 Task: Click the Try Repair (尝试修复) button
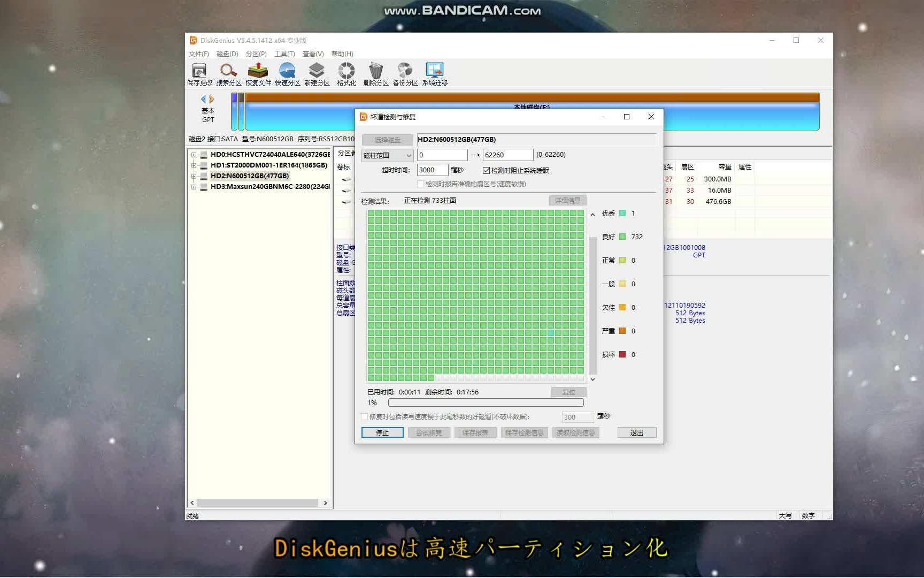coord(429,432)
